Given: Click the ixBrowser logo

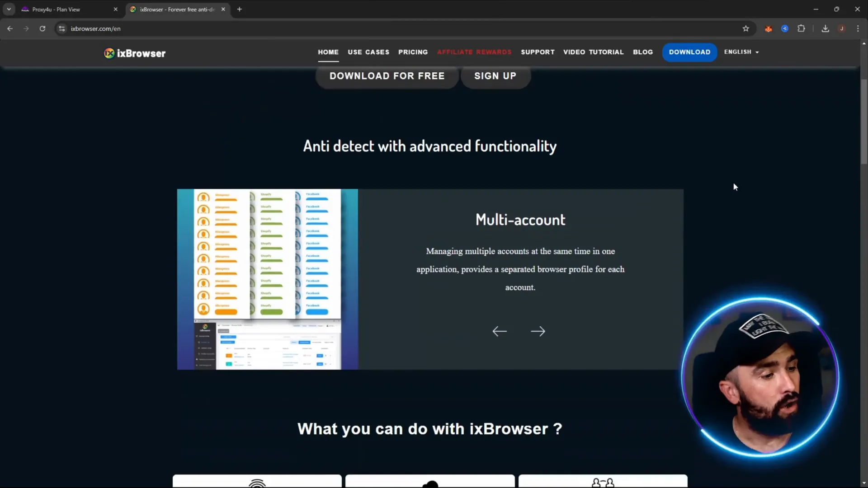Looking at the screenshot, I should click(135, 53).
